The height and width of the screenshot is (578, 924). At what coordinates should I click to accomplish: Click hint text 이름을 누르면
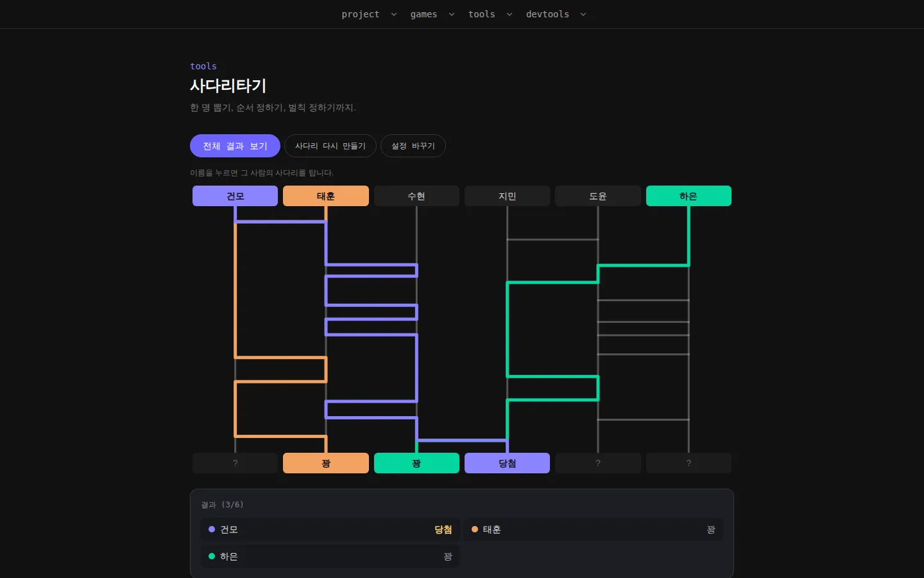click(x=262, y=173)
